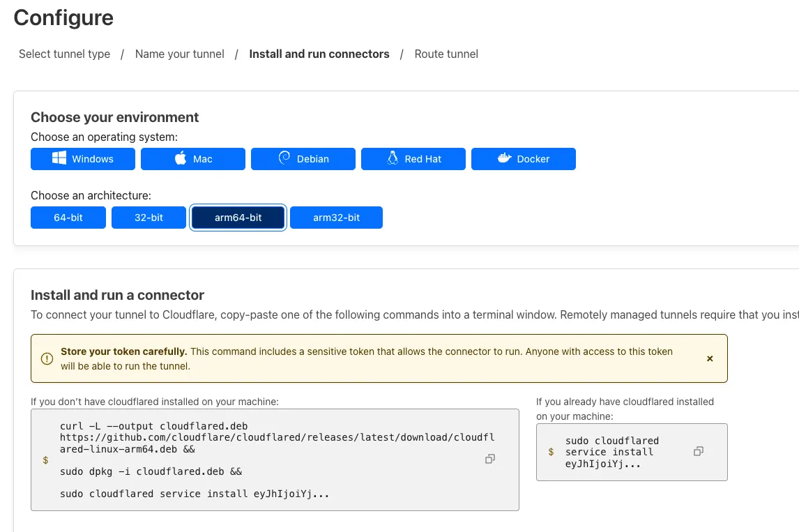Open Install and run connectors step
799x532 pixels.
pyautogui.click(x=319, y=54)
